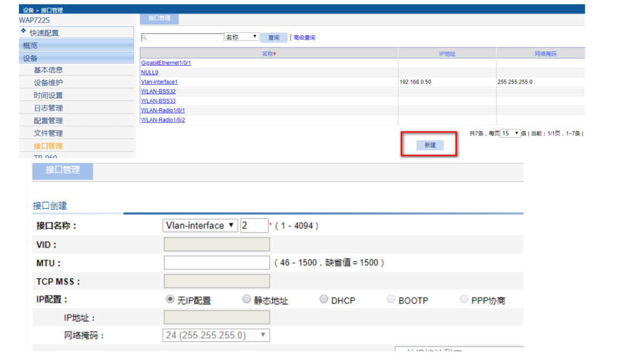Open the Vlan-interface type dropdown
Image resolution: width=644 pixels, height=364 pixels.
click(200, 226)
